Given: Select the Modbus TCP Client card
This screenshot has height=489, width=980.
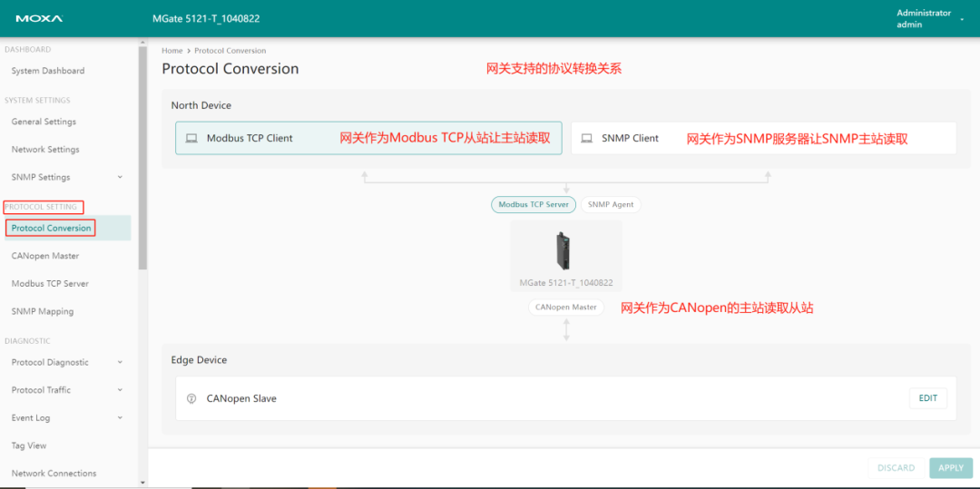Looking at the screenshot, I should (x=368, y=138).
